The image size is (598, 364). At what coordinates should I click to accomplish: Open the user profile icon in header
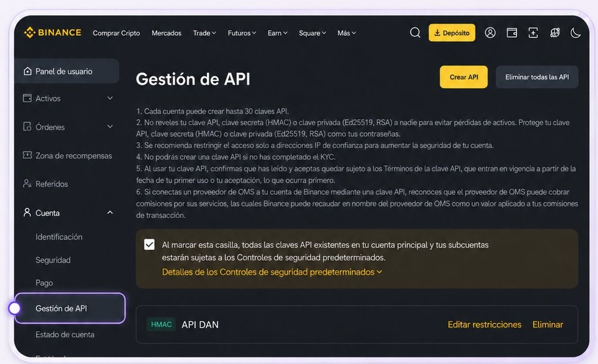pos(490,33)
